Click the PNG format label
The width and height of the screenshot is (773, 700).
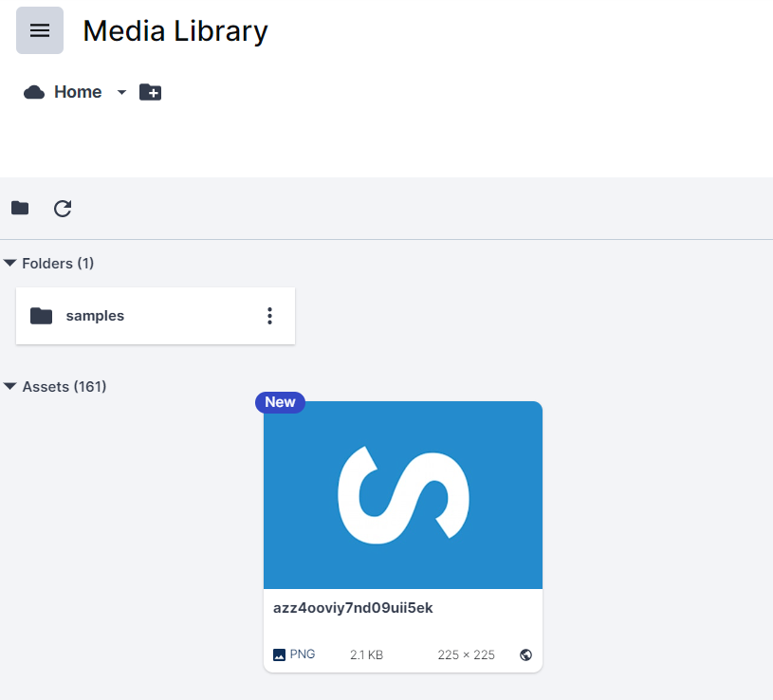pos(303,654)
